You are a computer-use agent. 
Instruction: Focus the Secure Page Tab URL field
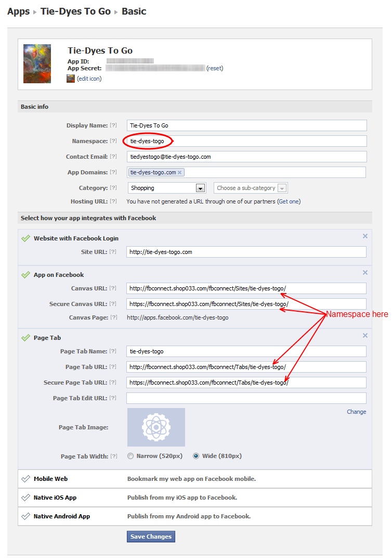pyautogui.click(x=246, y=383)
